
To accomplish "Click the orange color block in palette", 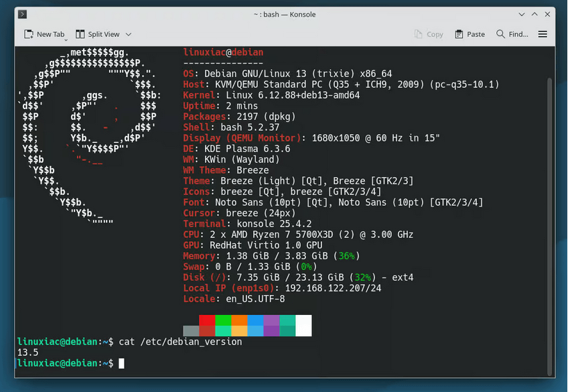I will (x=239, y=320).
